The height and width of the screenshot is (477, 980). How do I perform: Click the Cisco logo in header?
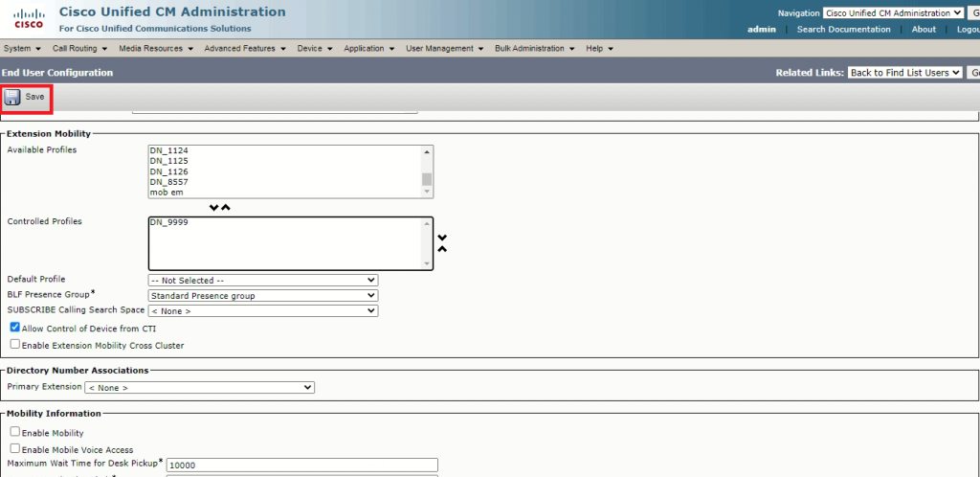(x=28, y=18)
